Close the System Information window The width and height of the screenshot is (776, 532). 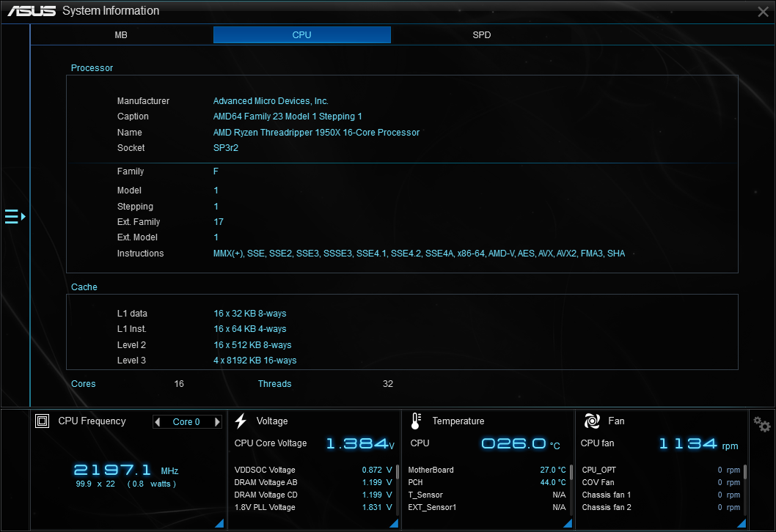[x=763, y=12]
